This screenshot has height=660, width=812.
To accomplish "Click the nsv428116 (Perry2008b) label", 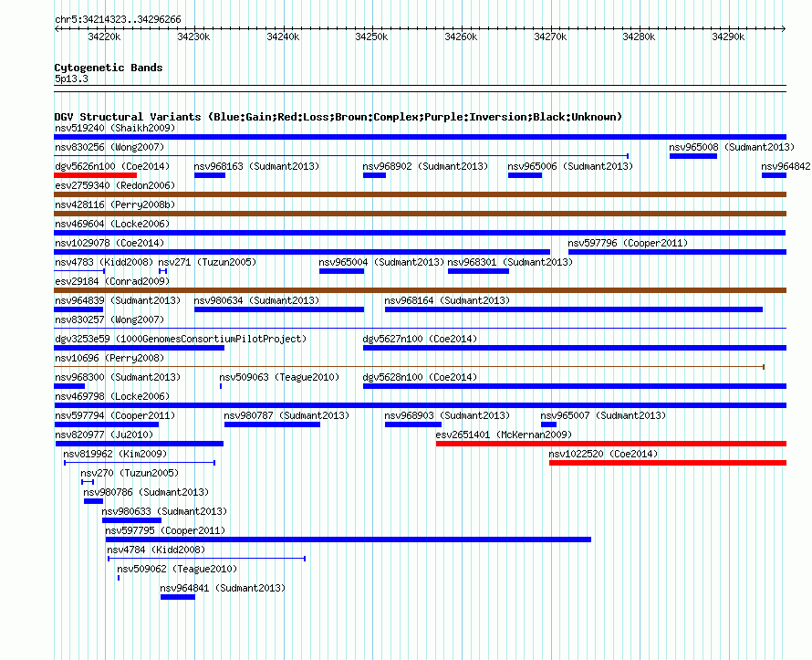I will click(115, 204).
